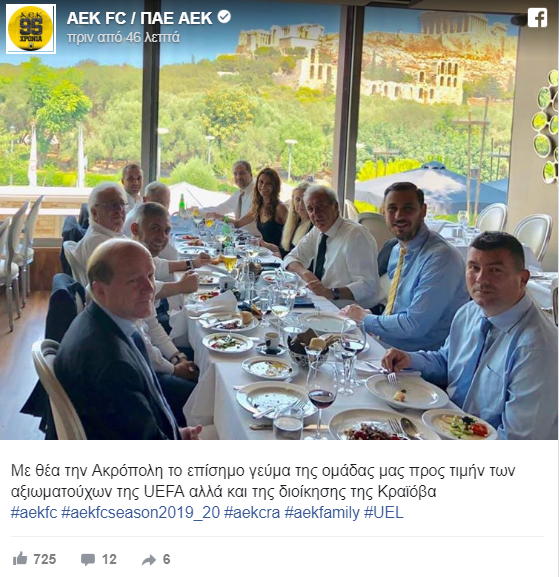
Task: Like the post with thumbs-up icon
Action: click(20, 559)
